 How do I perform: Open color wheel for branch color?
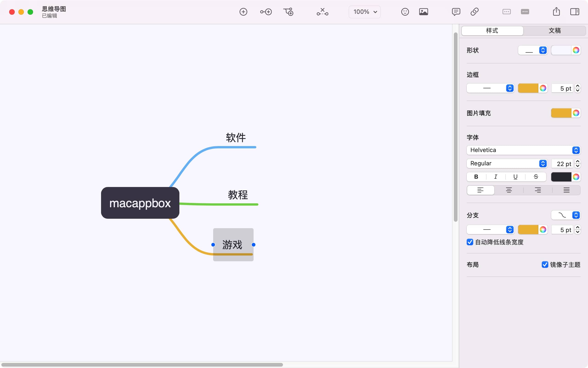pyautogui.click(x=543, y=230)
